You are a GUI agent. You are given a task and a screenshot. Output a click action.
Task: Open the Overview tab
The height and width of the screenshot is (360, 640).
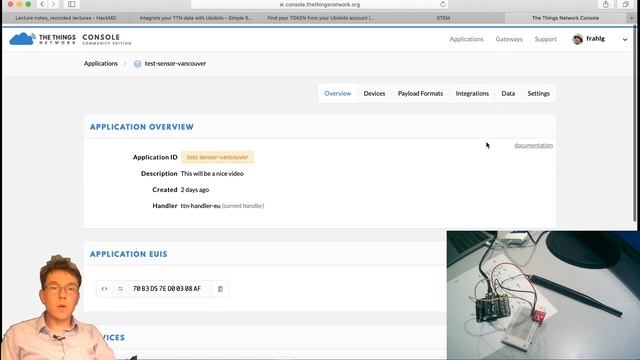338,93
